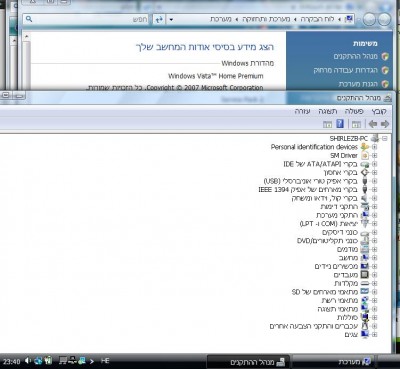Click the refresh button next to address bar

159,20
